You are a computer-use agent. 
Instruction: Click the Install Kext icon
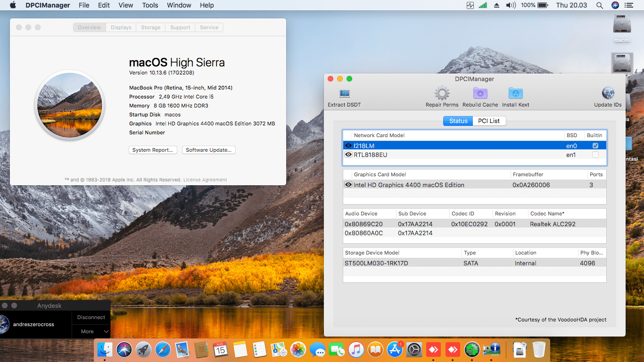pyautogui.click(x=515, y=93)
